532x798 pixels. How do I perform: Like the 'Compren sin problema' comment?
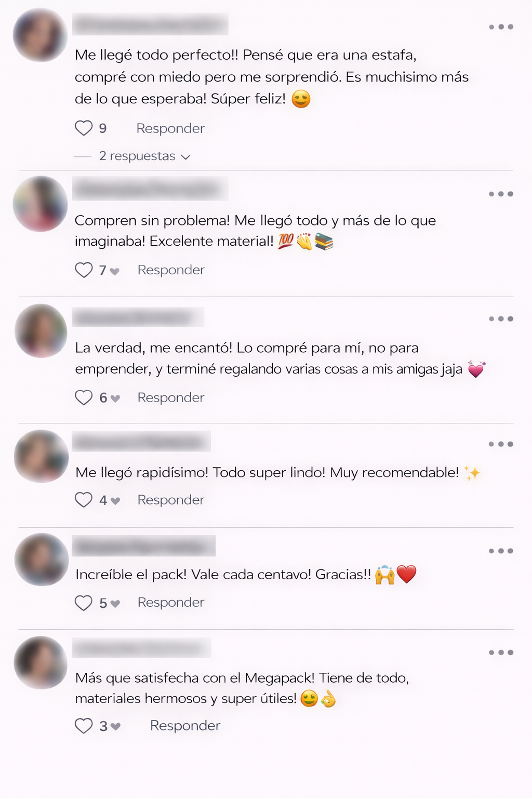(84, 270)
